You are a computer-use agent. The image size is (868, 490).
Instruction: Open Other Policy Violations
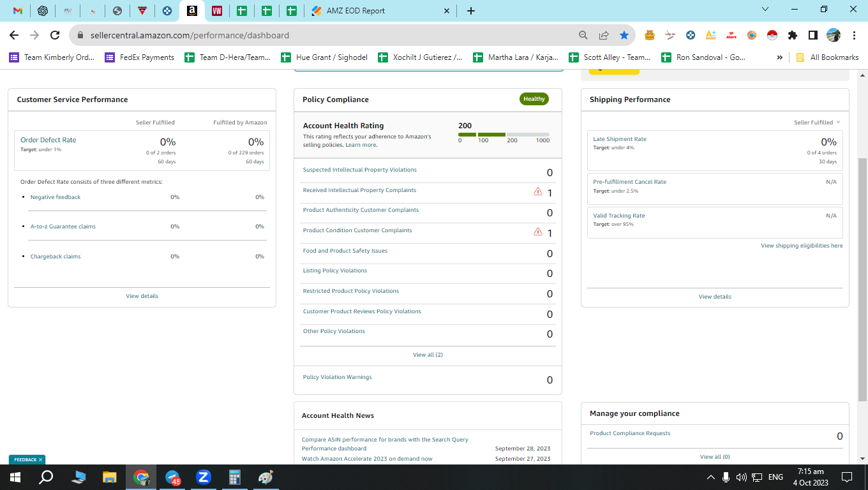[x=334, y=331]
